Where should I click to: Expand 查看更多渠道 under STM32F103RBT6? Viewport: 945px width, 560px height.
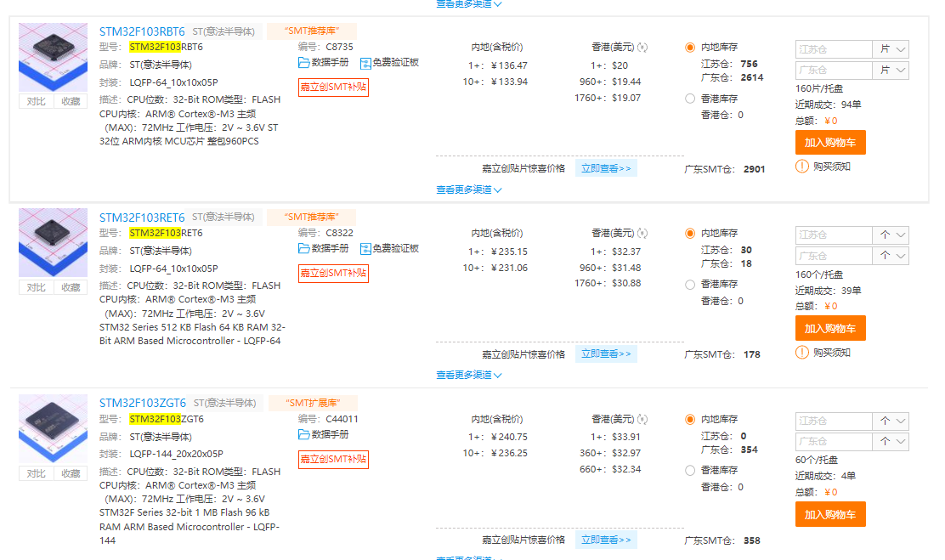click(469, 189)
